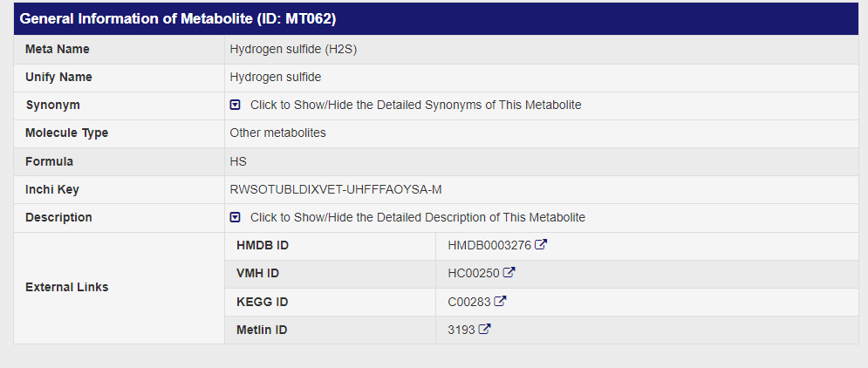Click the HC00250 external link icon

pyautogui.click(x=509, y=273)
